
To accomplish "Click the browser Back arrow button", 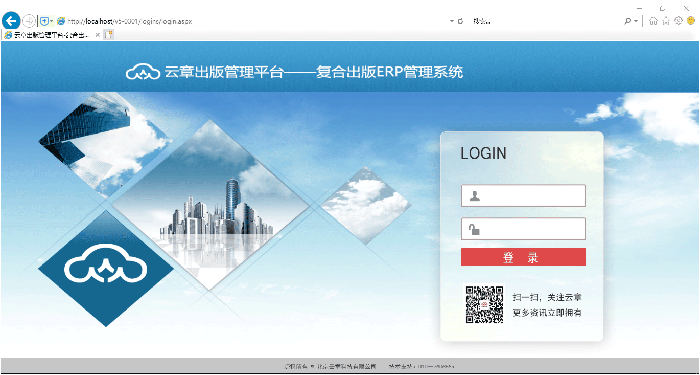I will (x=11, y=21).
